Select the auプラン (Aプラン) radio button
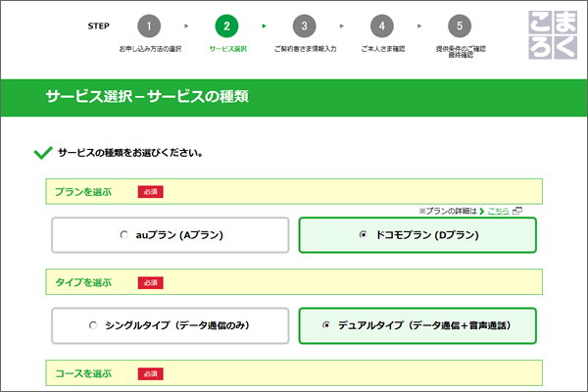Screen dimensions: 588x392 (x=124, y=235)
